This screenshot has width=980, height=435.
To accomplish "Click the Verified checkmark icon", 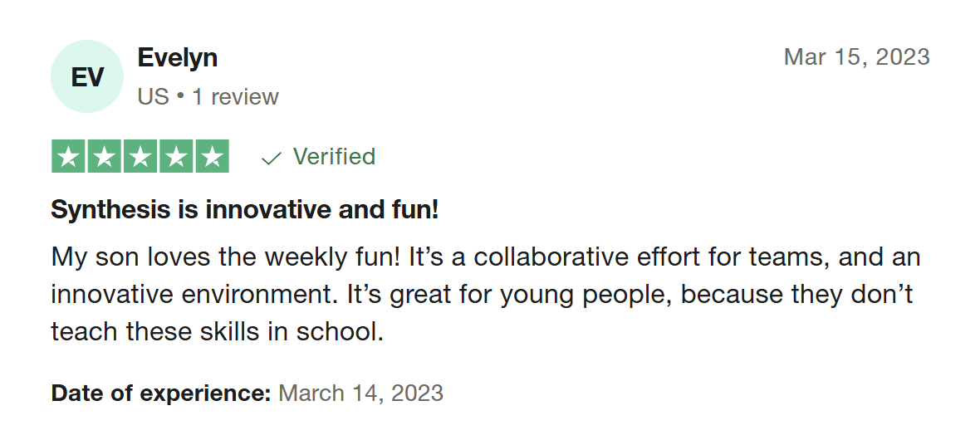I will [271, 158].
